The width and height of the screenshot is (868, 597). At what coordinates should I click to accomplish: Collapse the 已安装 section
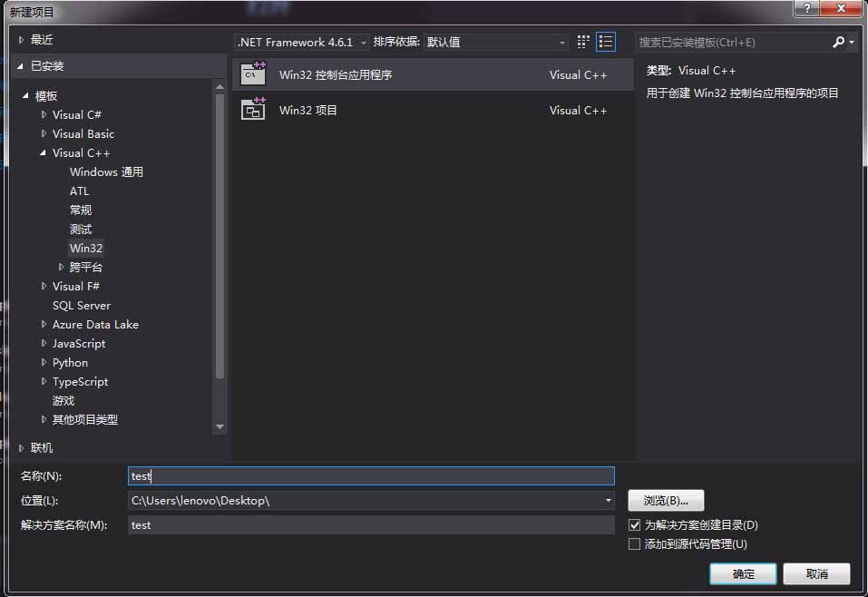[x=21, y=66]
